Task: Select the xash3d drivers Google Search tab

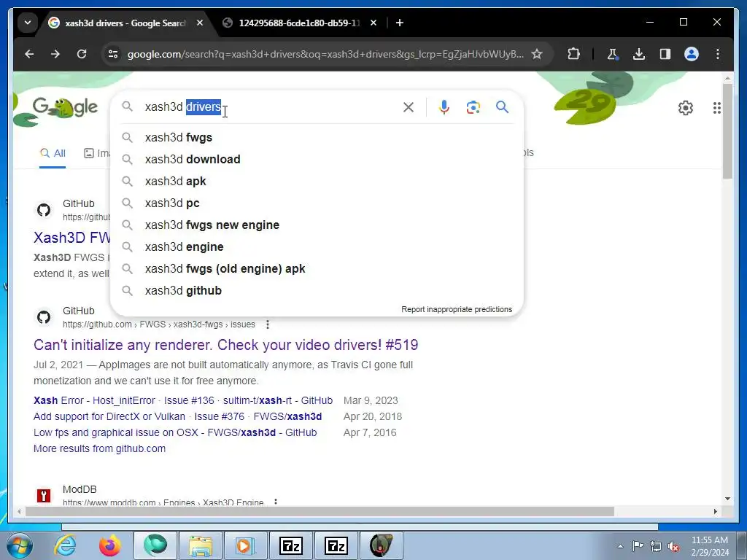Action: click(x=125, y=23)
